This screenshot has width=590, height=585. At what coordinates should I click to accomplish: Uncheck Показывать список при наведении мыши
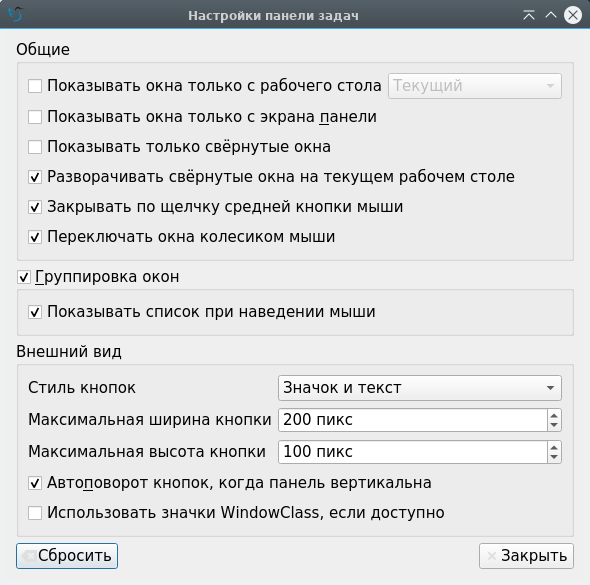click(x=35, y=312)
